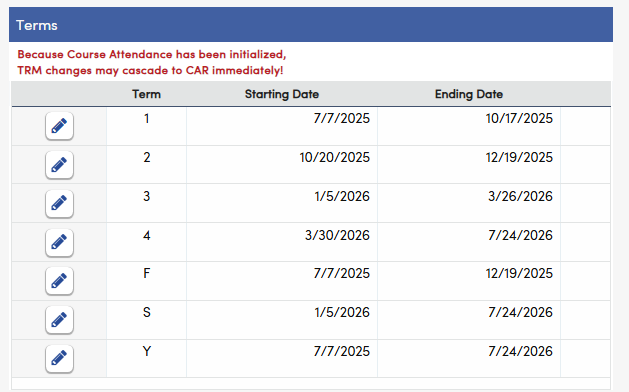Select starting date 3/30/2026

point(337,235)
